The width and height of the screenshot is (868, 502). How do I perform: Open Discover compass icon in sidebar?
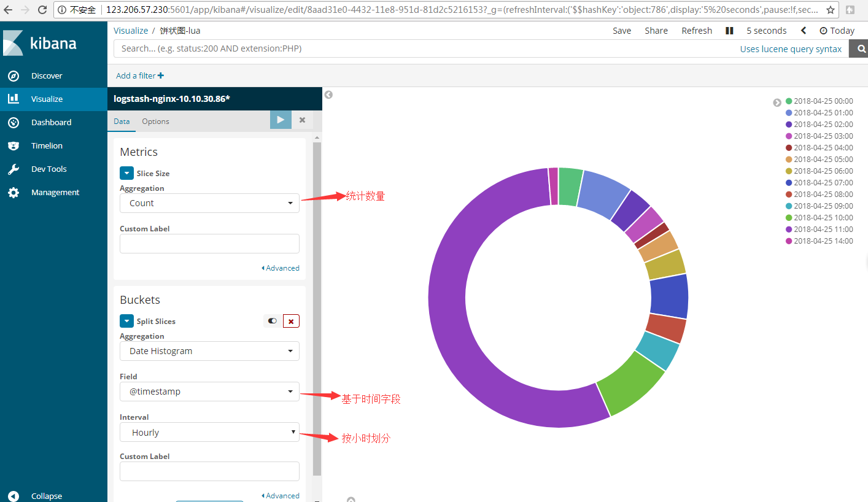(14, 75)
